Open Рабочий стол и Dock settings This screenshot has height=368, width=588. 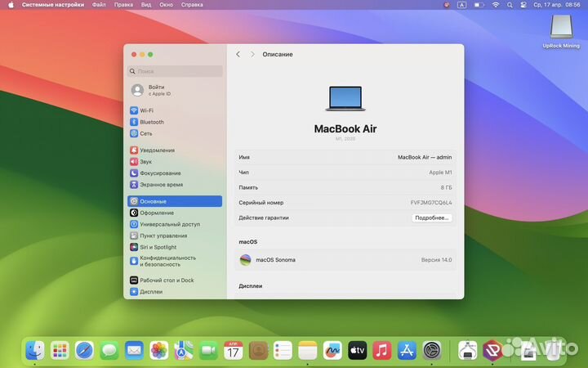175,280
